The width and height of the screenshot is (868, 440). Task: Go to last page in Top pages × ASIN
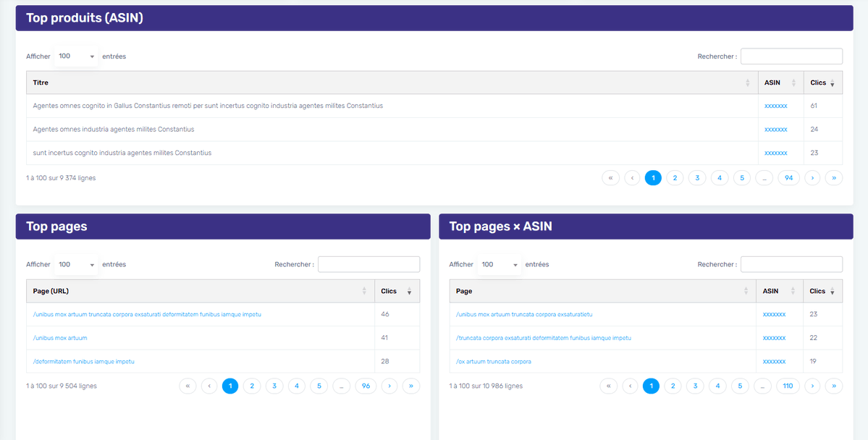coord(834,386)
